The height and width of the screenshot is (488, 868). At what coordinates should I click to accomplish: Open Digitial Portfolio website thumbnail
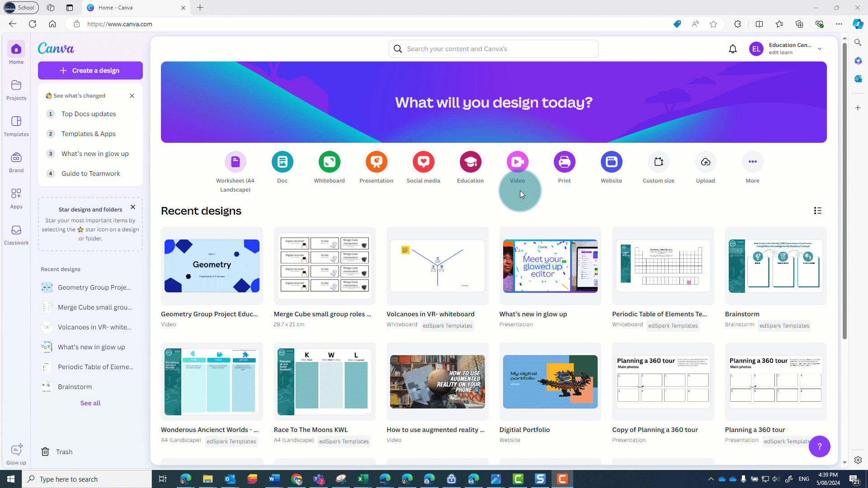pos(550,382)
